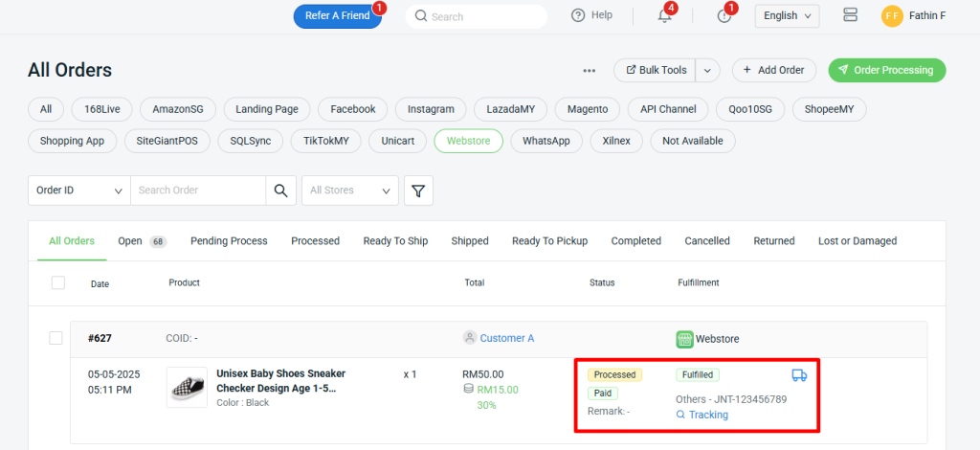Click the baby shoes product thumbnail
This screenshot has width=980, height=450.
click(x=187, y=387)
